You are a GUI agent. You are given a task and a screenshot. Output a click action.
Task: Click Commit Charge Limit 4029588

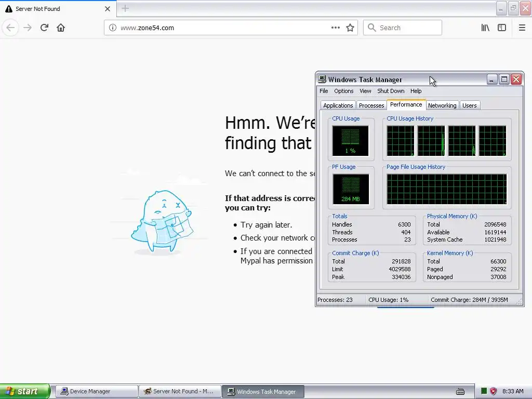[400, 270]
